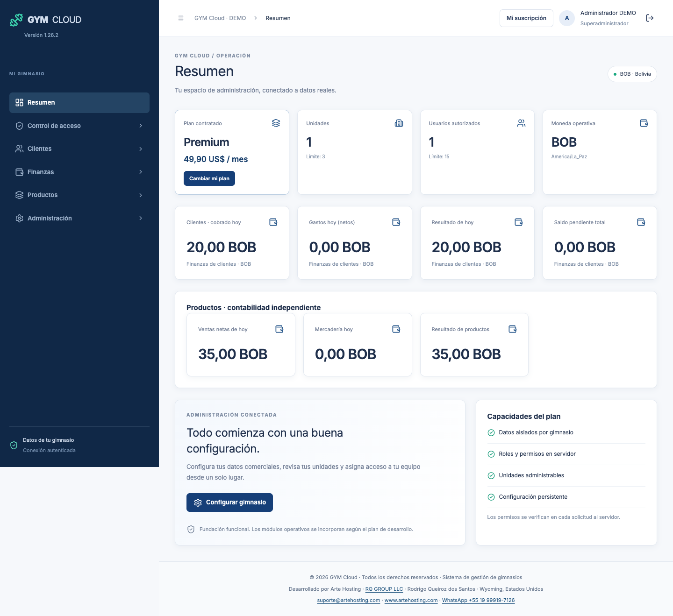Click the users icon on Usuarios autorizados card

521,123
